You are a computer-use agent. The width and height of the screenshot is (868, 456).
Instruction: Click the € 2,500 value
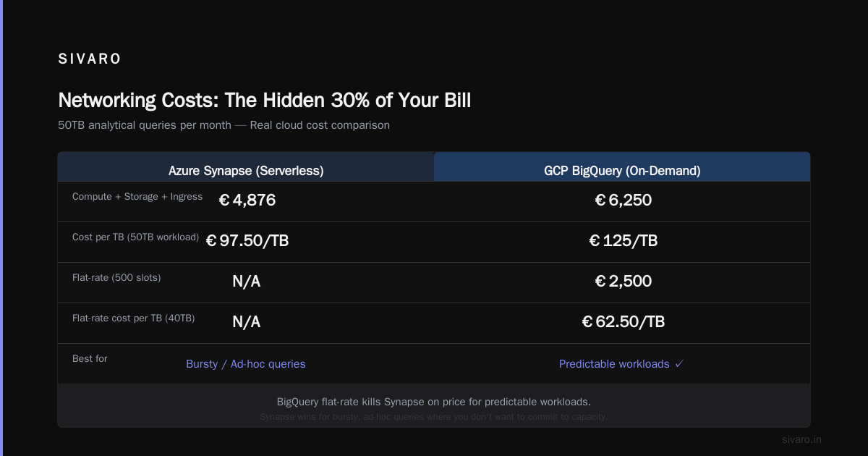[623, 281]
